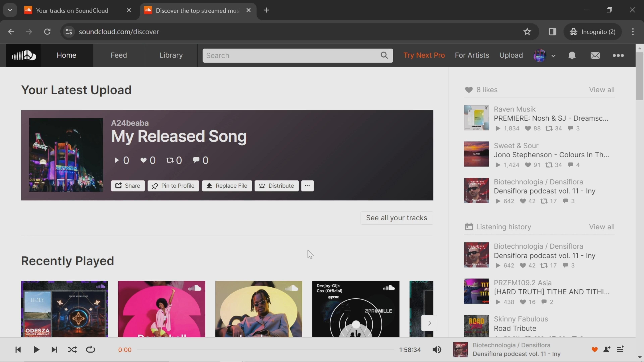644x362 pixels.
Task: Open more options on My Released Song
Action: 307,186
